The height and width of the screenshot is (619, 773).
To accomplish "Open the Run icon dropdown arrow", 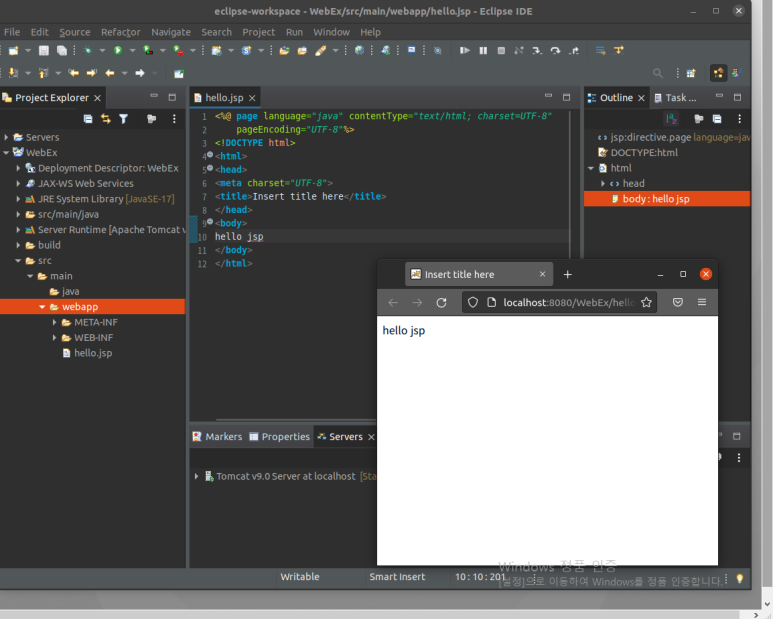I will pyautogui.click(x=132, y=50).
